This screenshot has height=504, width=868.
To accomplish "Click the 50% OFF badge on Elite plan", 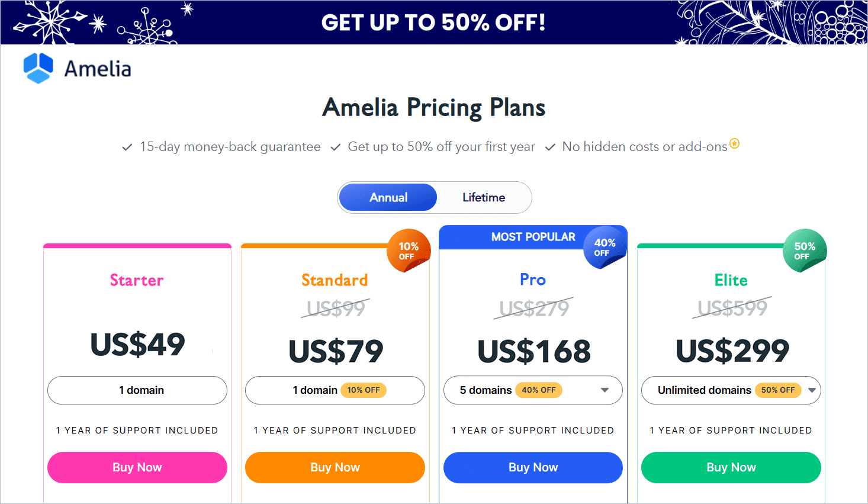I will pos(803,250).
